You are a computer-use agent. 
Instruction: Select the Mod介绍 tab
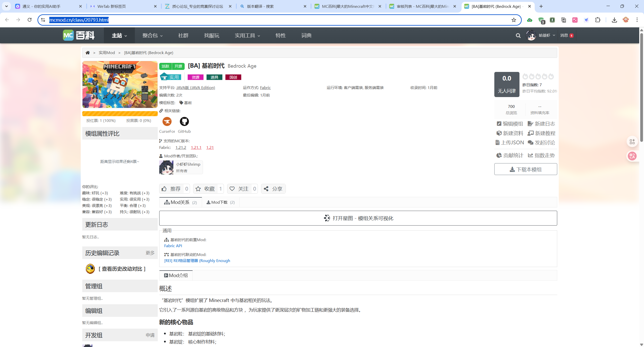176,275
